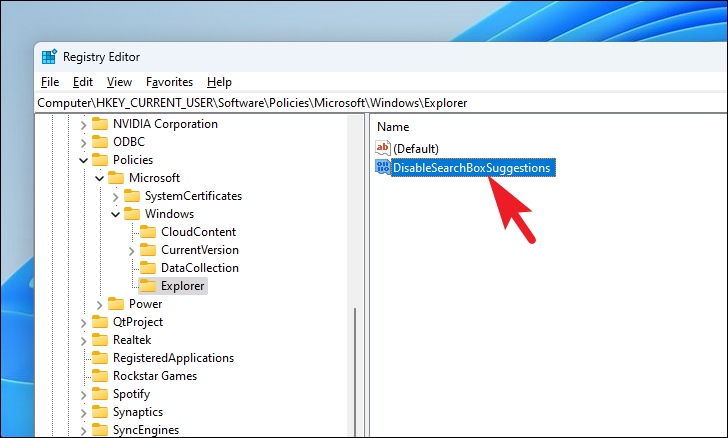Collapse the Microsoft key under Policies
This screenshot has width=728, height=438.
tap(99, 178)
